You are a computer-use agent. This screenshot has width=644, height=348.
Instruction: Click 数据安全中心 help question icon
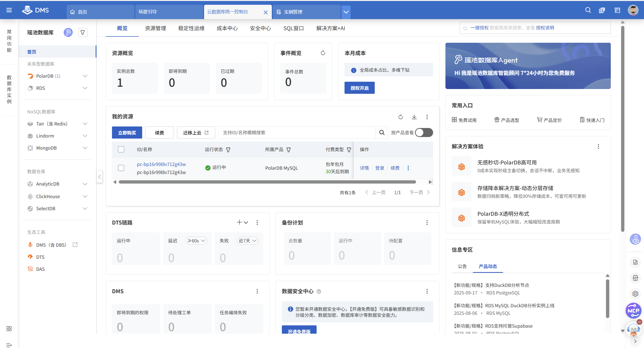[319, 291]
